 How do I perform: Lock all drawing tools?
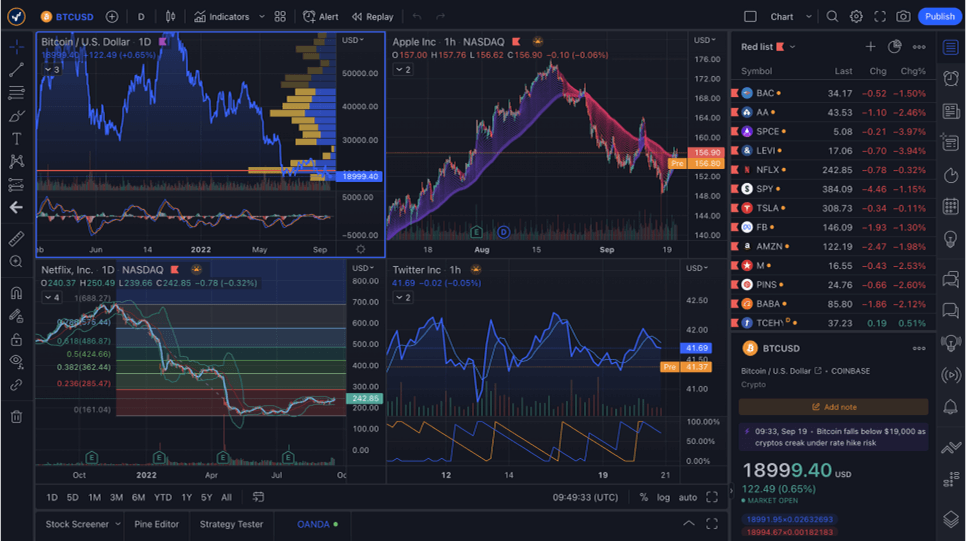[17, 339]
